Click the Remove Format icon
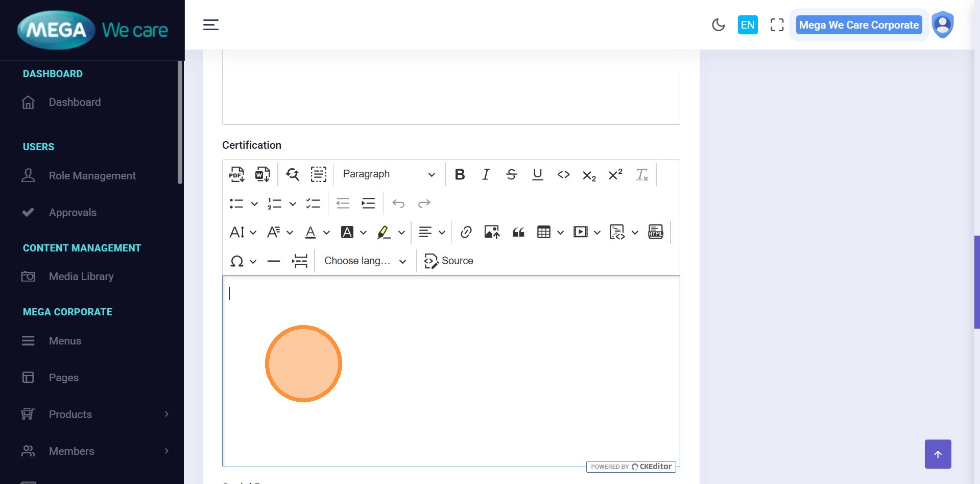 [x=641, y=175]
